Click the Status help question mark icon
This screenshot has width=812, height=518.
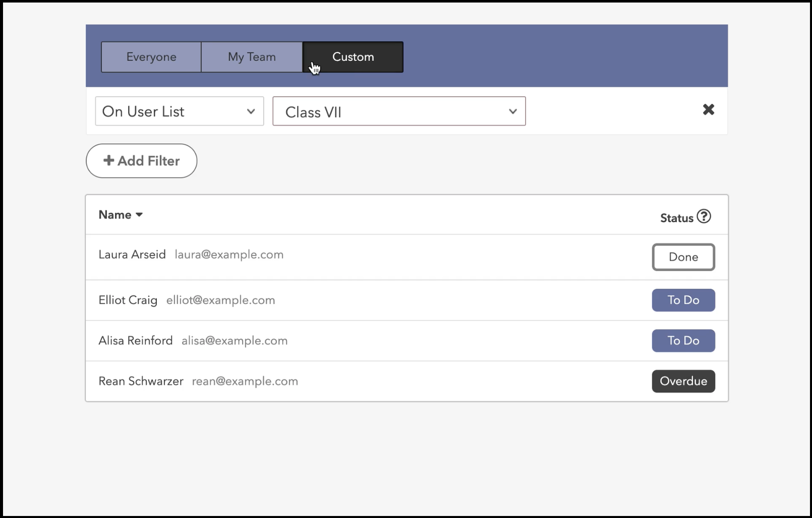704,217
